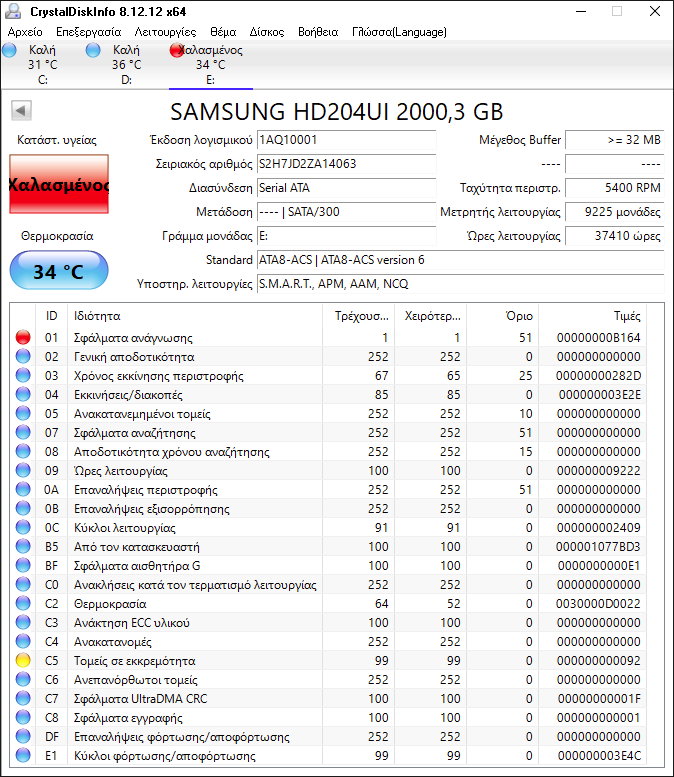Click the features field S.M.A.R.T., APM, AAM, NCQ
Image resolution: width=674 pixels, height=777 pixels.
(460, 284)
